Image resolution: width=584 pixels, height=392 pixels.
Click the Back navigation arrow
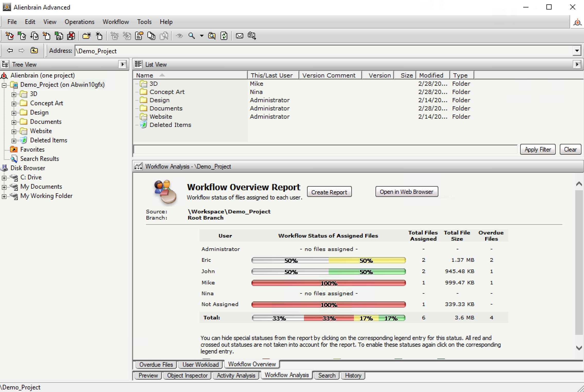tap(10, 50)
